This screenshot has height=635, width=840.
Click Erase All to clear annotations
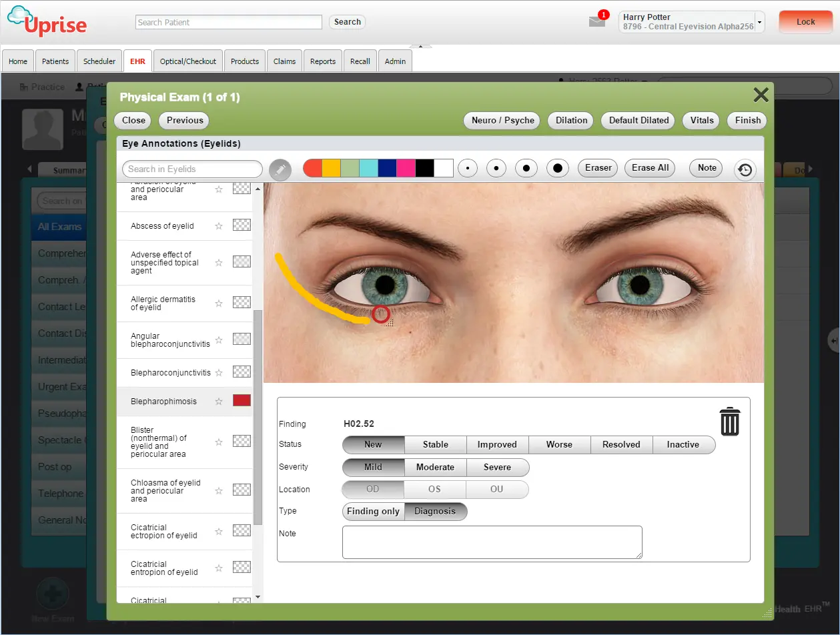click(649, 167)
